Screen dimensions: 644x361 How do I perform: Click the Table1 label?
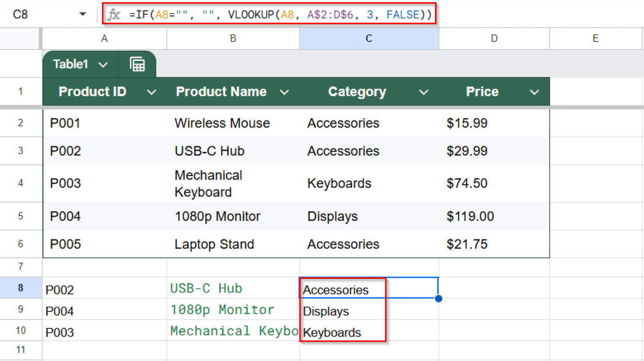70,64
